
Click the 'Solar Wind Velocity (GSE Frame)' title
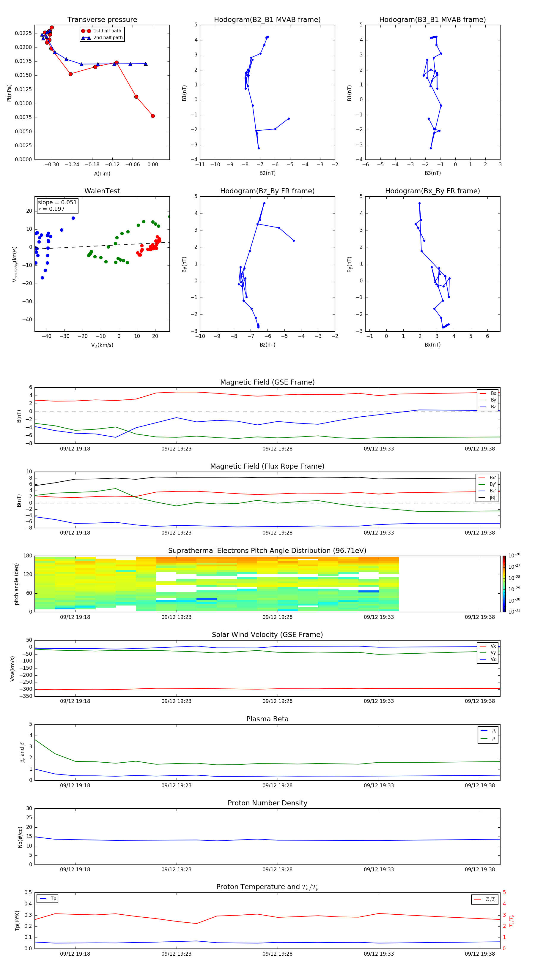coord(267,635)
